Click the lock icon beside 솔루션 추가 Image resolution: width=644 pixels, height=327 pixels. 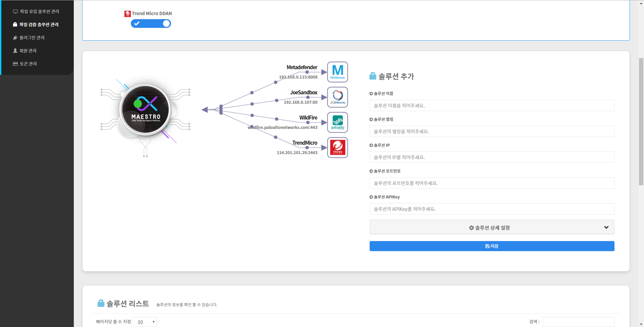[373, 76]
